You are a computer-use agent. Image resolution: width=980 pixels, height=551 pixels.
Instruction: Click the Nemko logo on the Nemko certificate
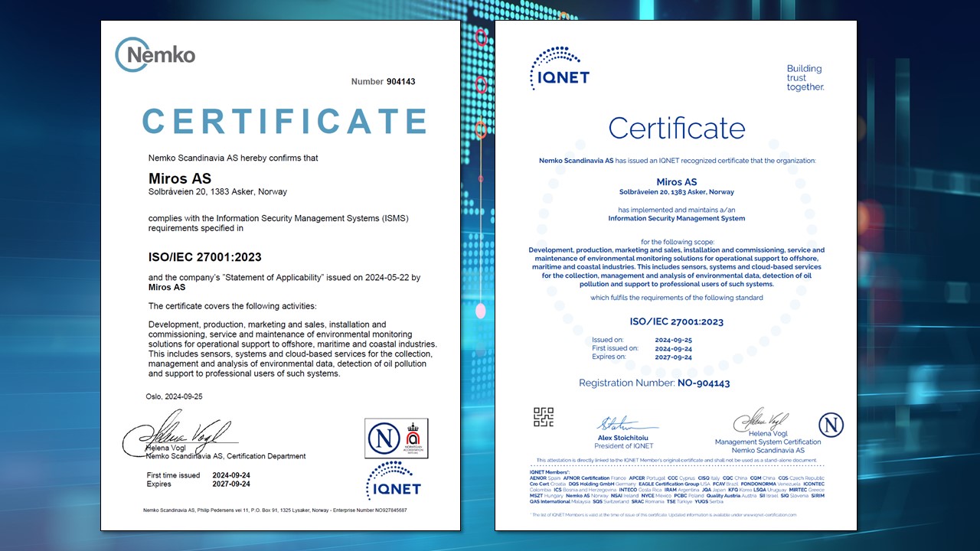click(x=155, y=54)
